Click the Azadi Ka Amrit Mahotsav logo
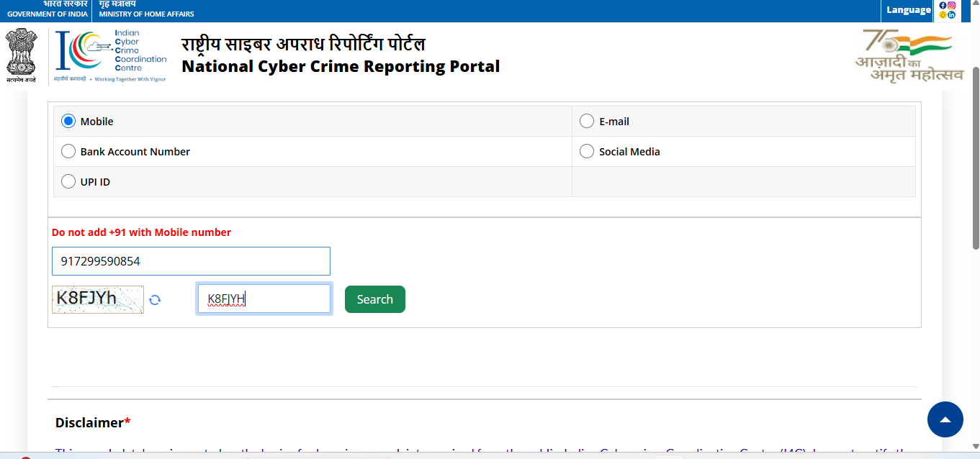The height and width of the screenshot is (459, 980). (909, 55)
